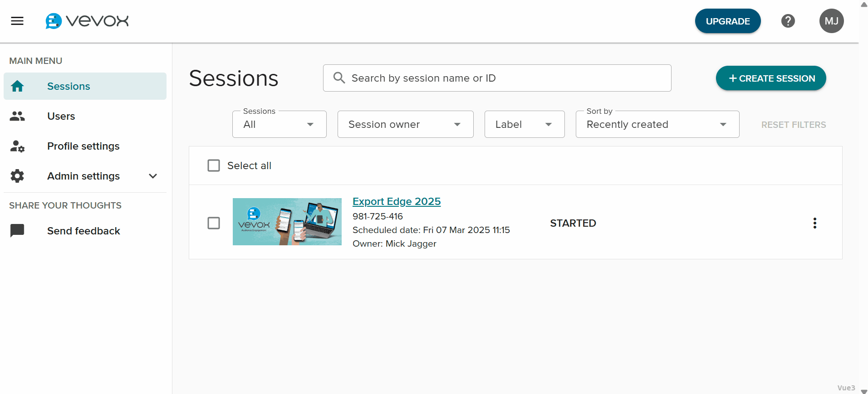
Task: Open the Sessions All filter dropdown
Action: coord(279,124)
